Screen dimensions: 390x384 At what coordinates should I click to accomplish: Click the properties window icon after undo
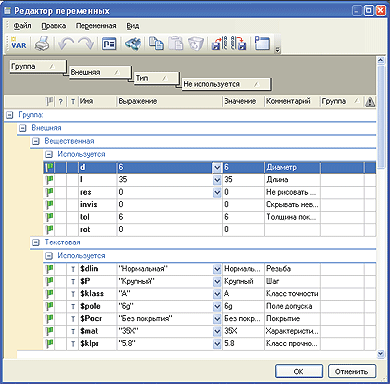[x=109, y=44]
